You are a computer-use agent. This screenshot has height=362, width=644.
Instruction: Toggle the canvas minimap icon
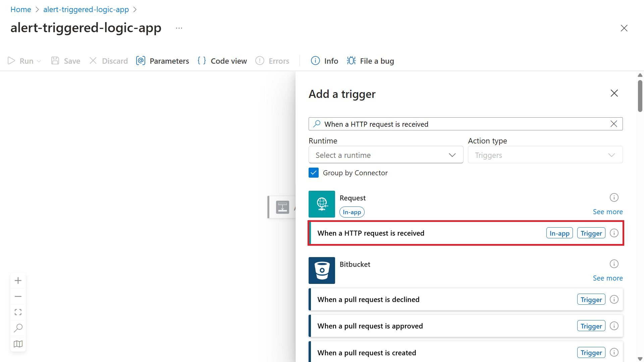[x=18, y=344]
